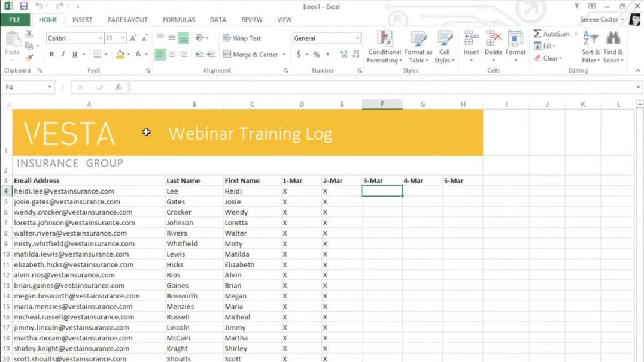Toggle Bottom Align vertical alignment

click(183, 38)
